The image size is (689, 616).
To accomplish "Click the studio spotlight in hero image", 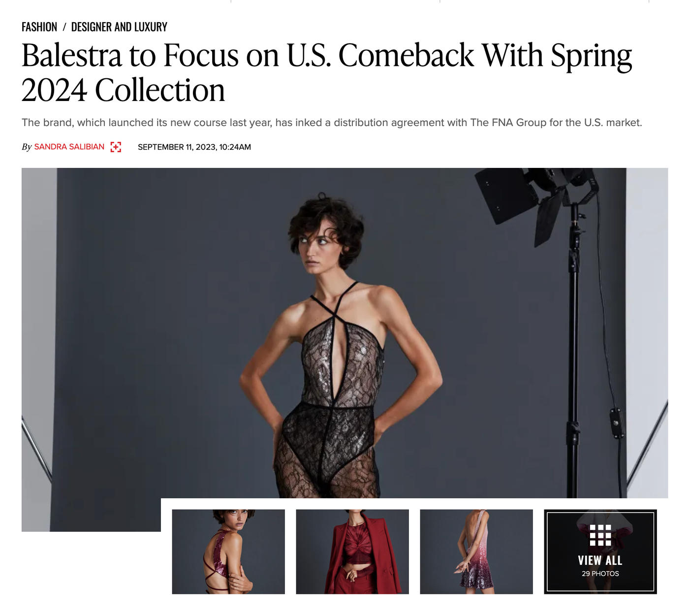I will (x=536, y=202).
